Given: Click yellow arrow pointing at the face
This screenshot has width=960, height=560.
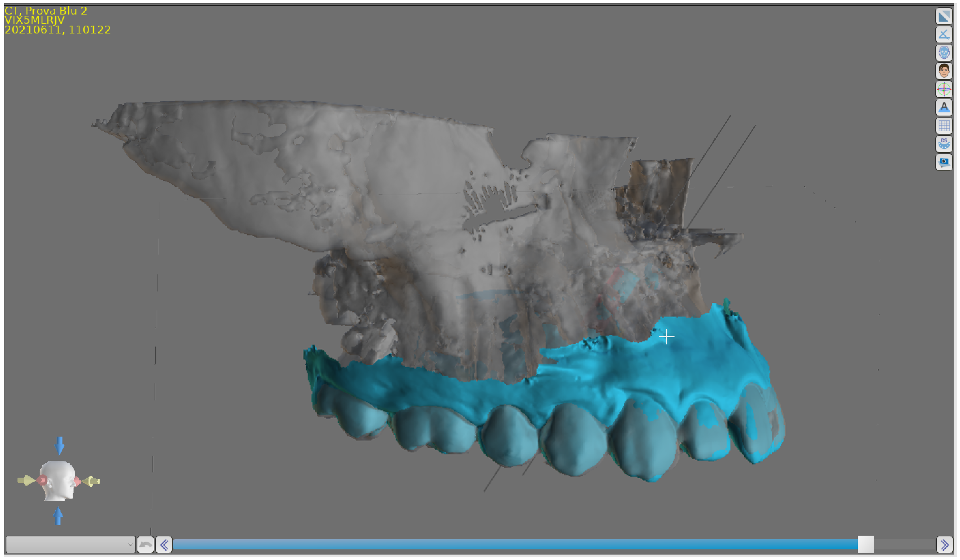Looking at the screenshot, I should click(91, 482).
